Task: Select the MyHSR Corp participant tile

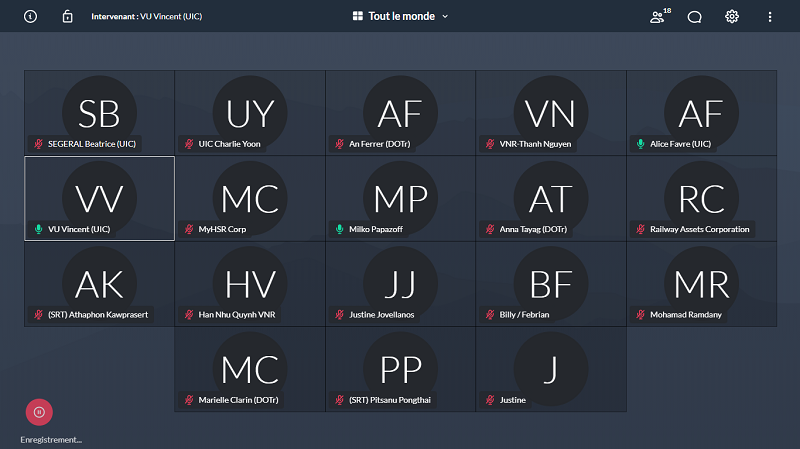Action: (250, 199)
